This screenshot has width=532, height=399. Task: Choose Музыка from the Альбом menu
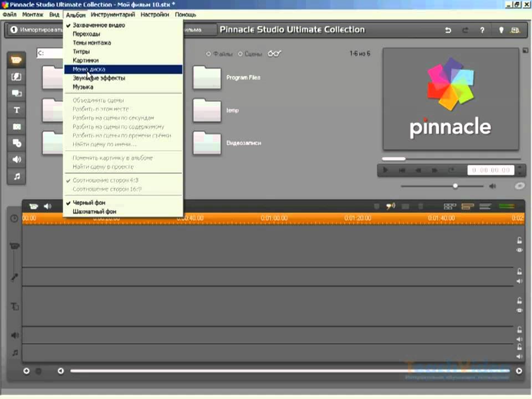coord(123,87)
